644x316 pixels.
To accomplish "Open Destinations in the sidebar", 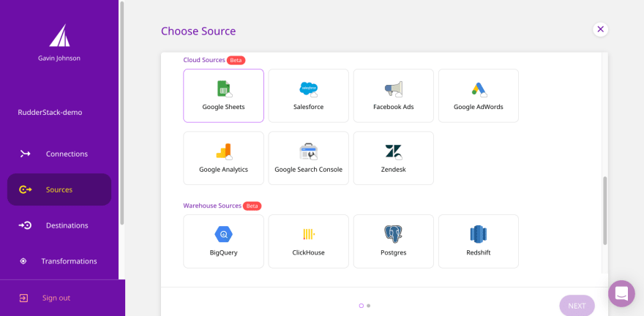I will tap(66, 225).
